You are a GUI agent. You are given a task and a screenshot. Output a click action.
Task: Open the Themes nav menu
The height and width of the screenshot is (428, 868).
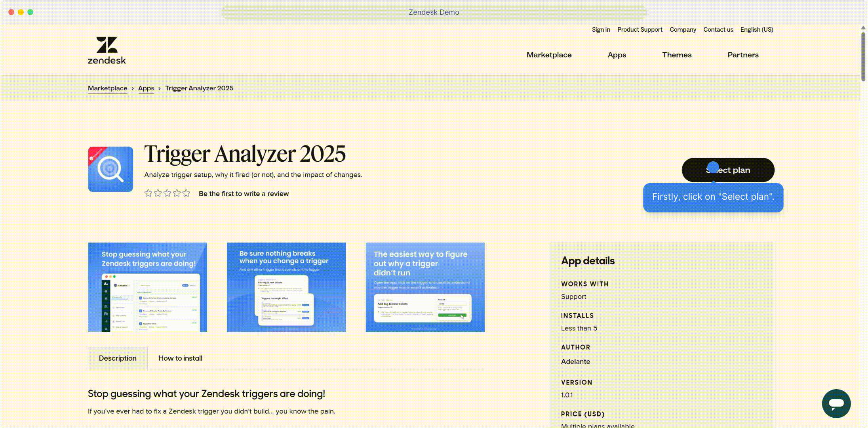(677, 55)
